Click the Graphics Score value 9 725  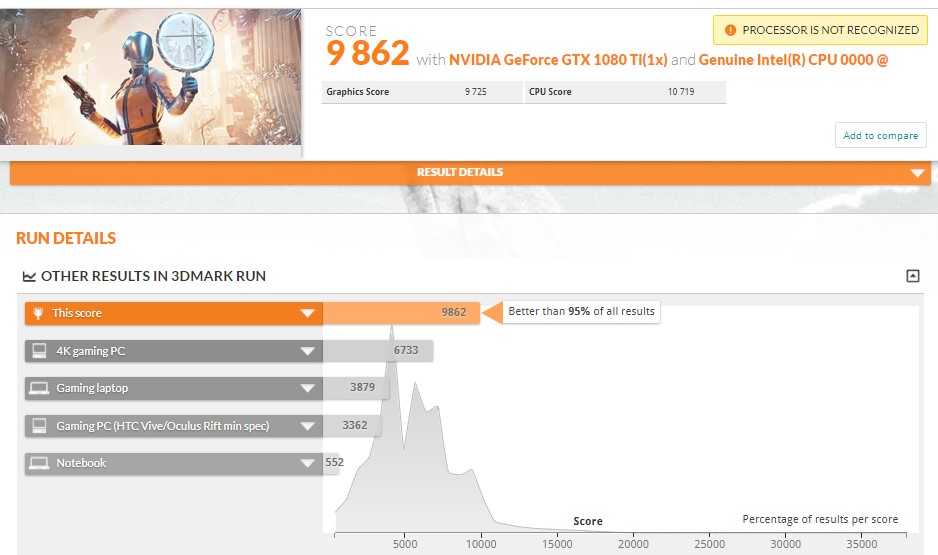coord(476,92)
